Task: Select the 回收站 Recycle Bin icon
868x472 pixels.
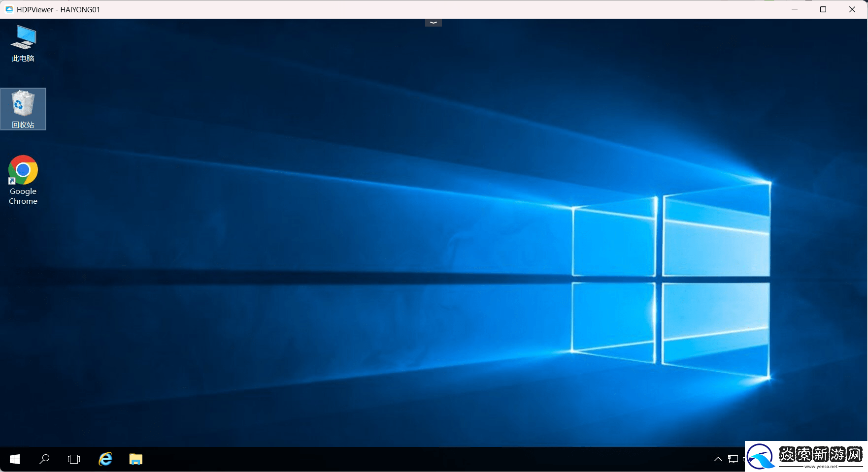Action: pos(23,108)
